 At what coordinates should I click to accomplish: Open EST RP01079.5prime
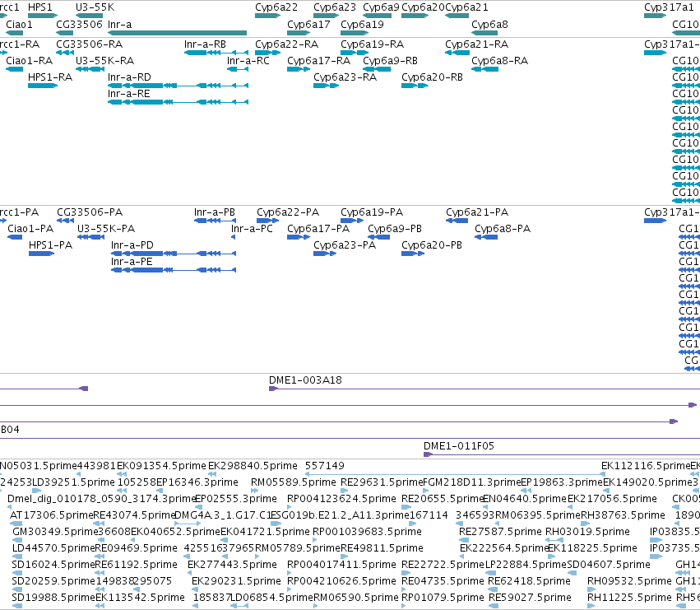(x=404, y=607)
